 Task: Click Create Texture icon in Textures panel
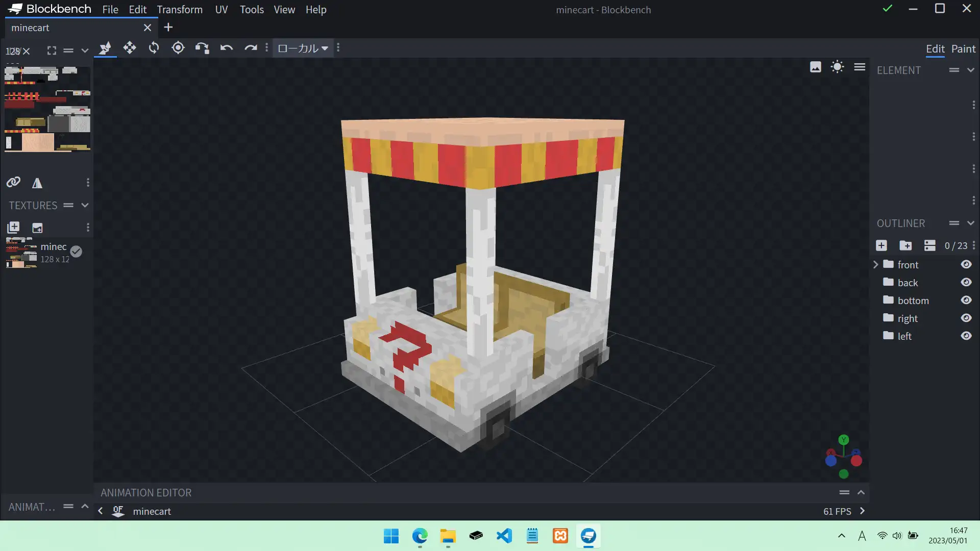[37, 228]
